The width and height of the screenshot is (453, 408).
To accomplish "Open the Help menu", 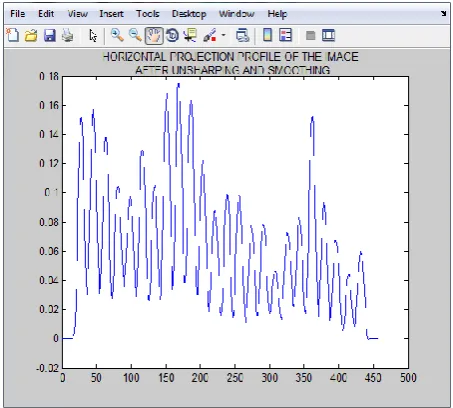I will [x=277, y=14].
